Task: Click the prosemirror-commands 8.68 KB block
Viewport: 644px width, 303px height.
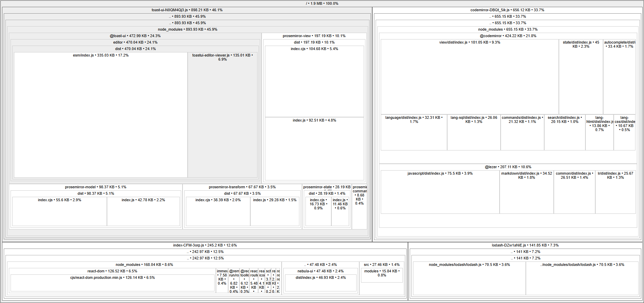Action: 359,206
